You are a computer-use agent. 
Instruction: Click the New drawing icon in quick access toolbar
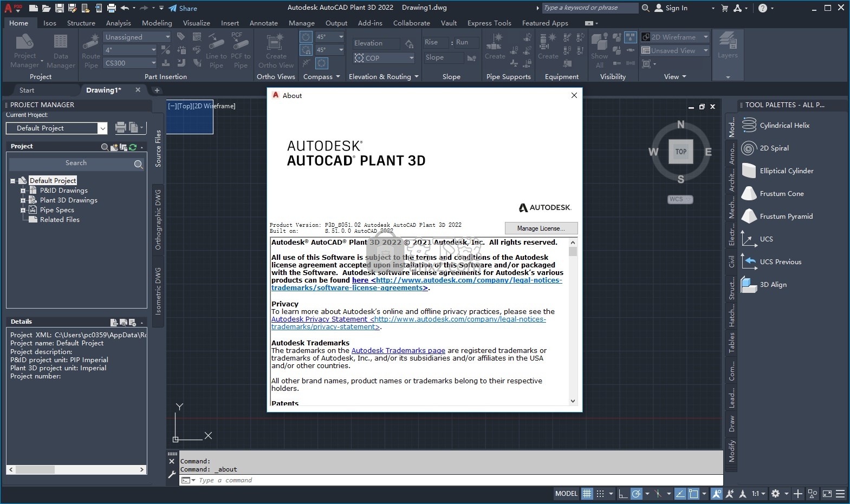coord(34,8)
